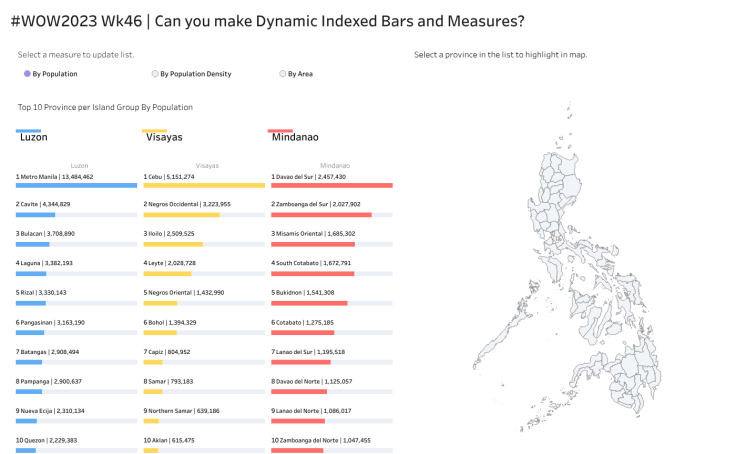Select the Metro Manila bar in the Luzon list
The image size is (736, 454).
[76, 185]
